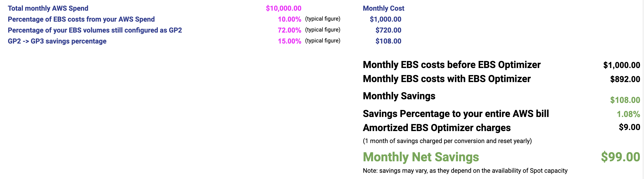Screen dimensions: 644x179
Task: Click typical figure note beside 72.00%
Action: 323,30
